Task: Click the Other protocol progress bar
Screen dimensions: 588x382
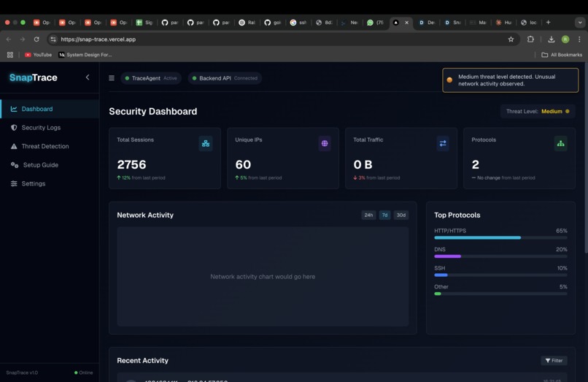Action: pos(500,294)
